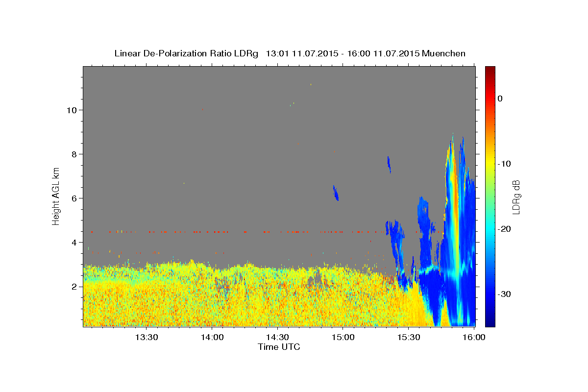The width and height of the screenshot is (588, 392).
Task: Click the 14:30 time tick label
Action: click(x=277, y=338)
